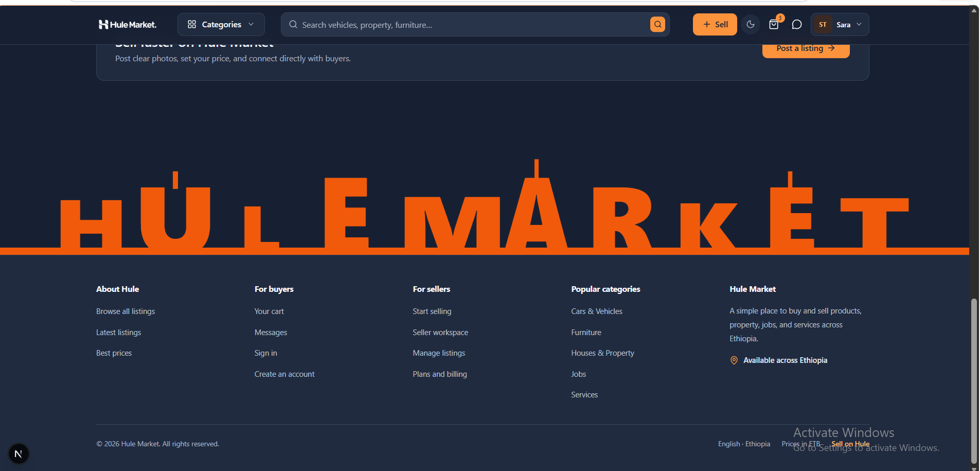The width and height of the screenshot is (980, 471).
Task: Click the Sell button
Action: pos(715,24)
